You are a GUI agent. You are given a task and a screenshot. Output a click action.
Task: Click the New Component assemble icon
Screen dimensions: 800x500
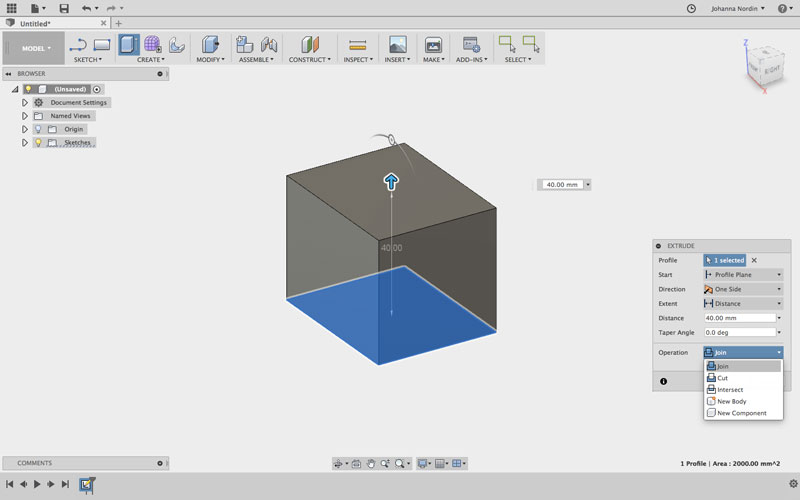tap(244, 45)
